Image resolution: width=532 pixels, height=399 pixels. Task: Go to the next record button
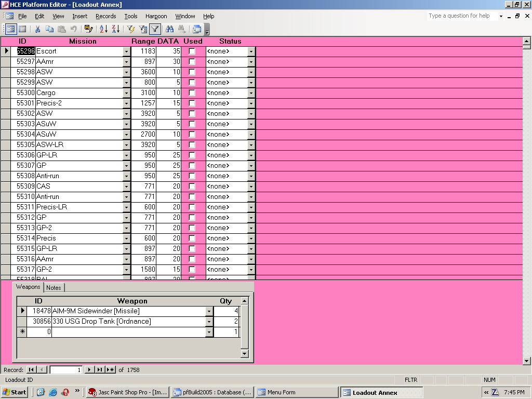coord(89,370)
